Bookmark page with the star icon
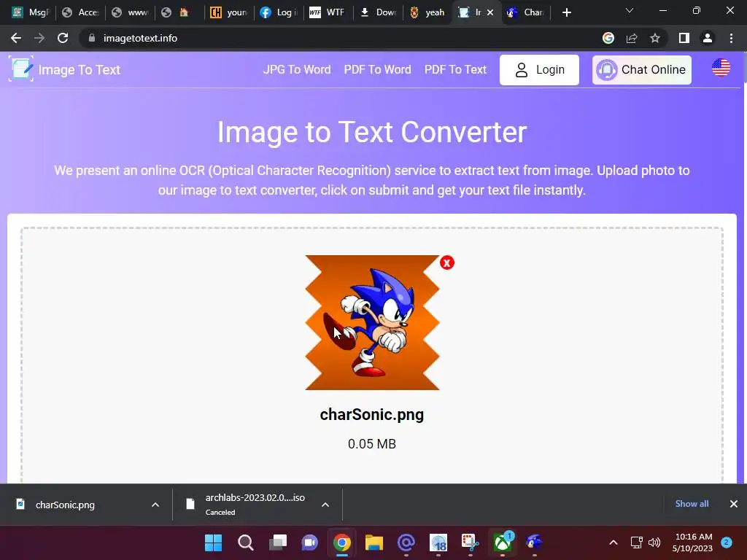747x560 pixels. point(655,38)
